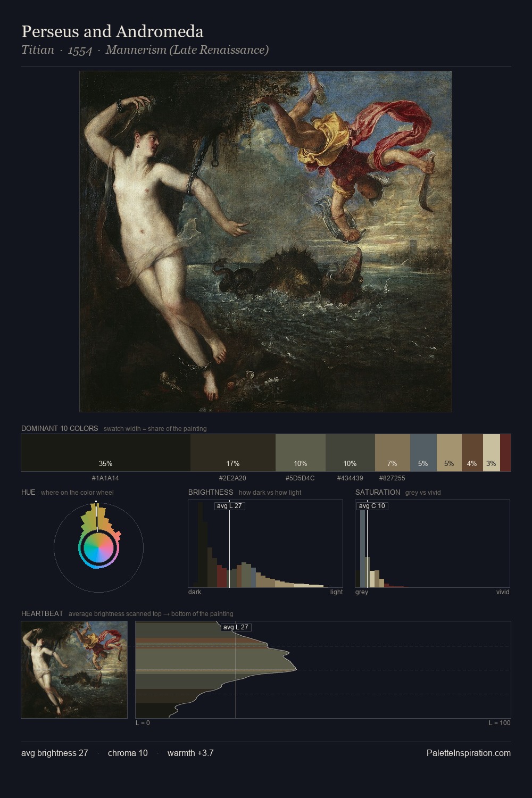
Task: Select the narrow dark red swatch
Action: click(x=505, y=453)
